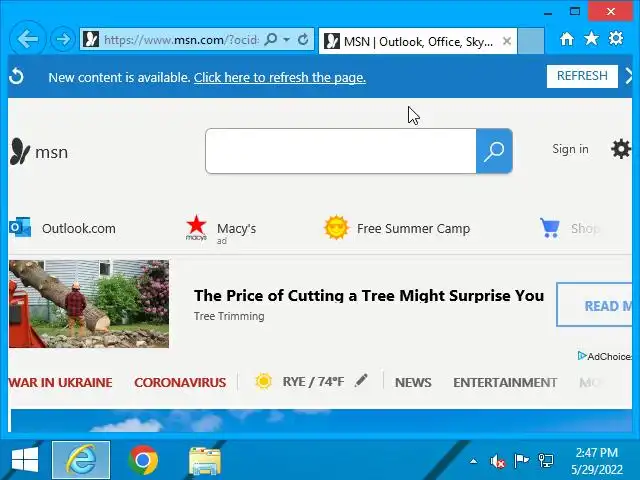Image resolution: width=640 pixels, height=480 pixels.
Task: Click the circular refresh icon in notification banner
Action: point(16,76)
